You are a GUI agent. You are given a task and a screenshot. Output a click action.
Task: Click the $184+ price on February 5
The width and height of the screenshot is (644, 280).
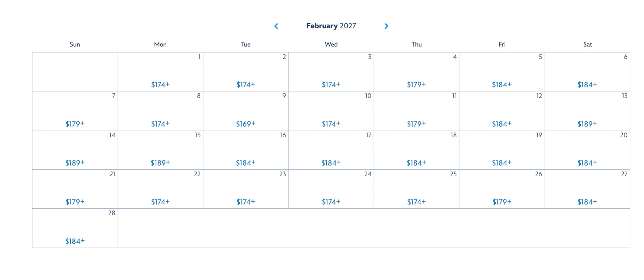click(502, 85)
